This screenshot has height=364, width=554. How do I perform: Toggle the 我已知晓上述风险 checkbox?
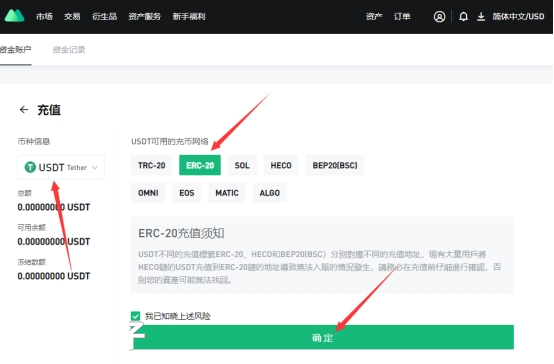click(x=135, y=316)
